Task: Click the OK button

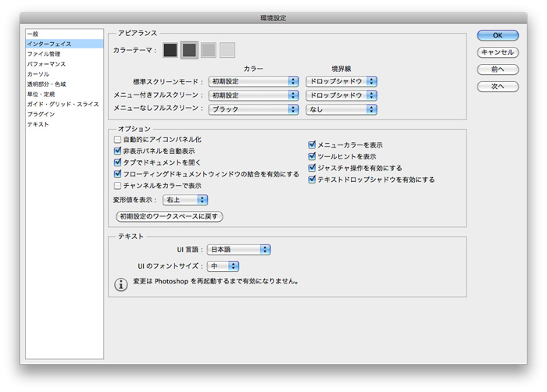Action: (498, 35)
